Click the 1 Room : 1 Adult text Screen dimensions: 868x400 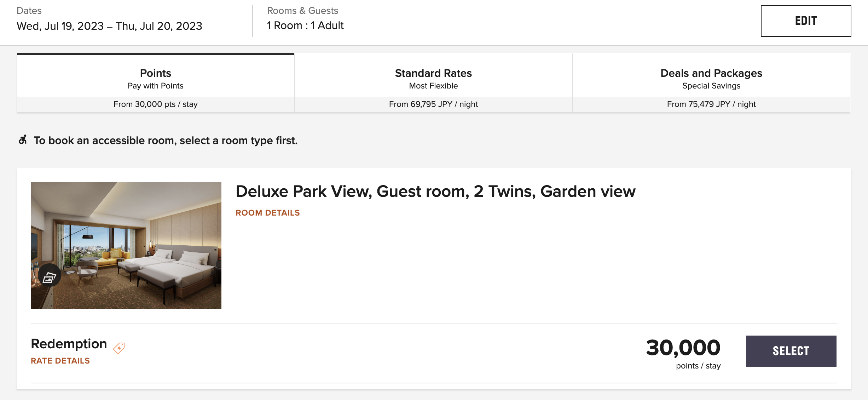click(x=305, y=25)
